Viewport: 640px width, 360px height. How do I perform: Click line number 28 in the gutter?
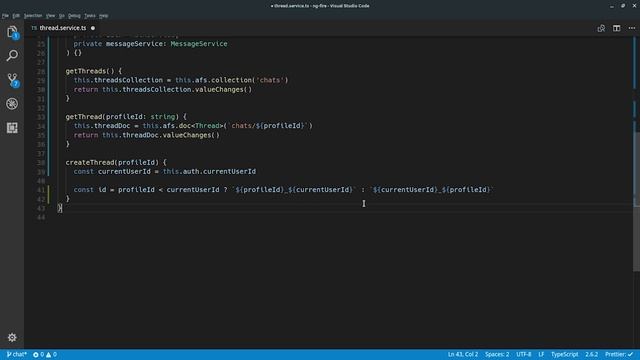click(41, 71)
